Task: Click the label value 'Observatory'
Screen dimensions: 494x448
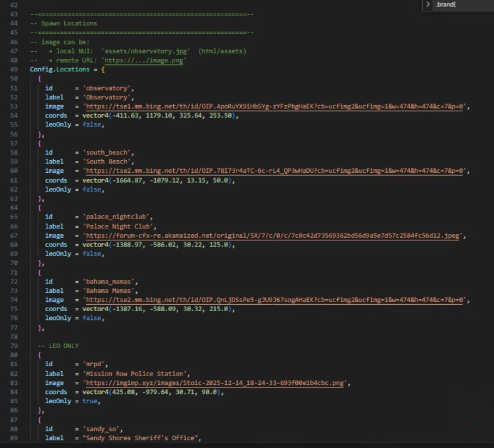Action: coord(107,97)
